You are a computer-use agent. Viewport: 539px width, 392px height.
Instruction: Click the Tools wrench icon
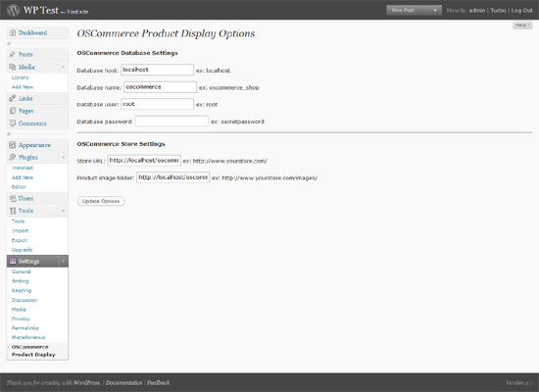click(13, 211)
